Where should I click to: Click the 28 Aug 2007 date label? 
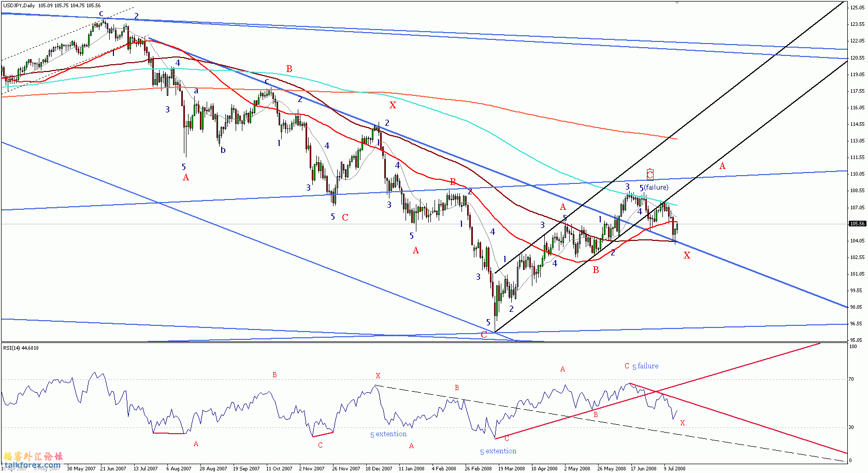click(x=213, y=469)
